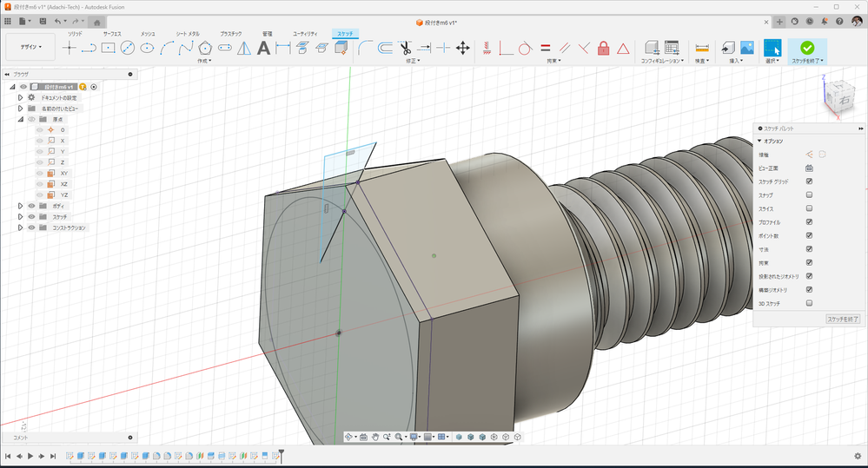
Task: Click the new design tab plus button
Action: point(779,22)
